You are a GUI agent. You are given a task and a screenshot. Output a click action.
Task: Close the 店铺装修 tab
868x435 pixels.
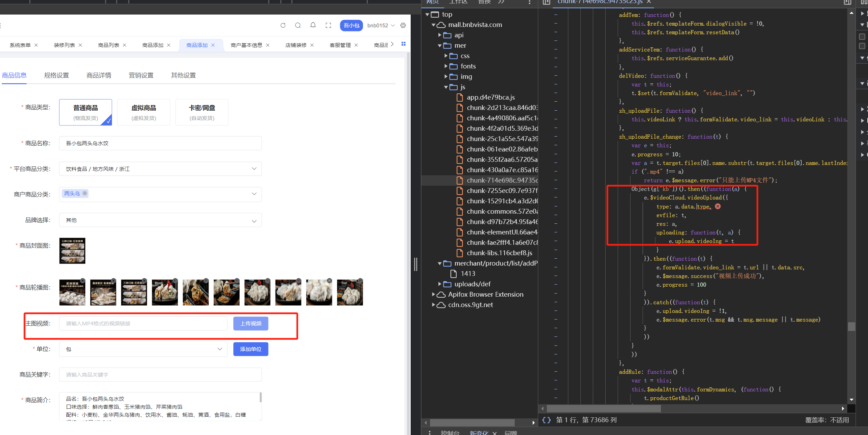coord(312,45)
